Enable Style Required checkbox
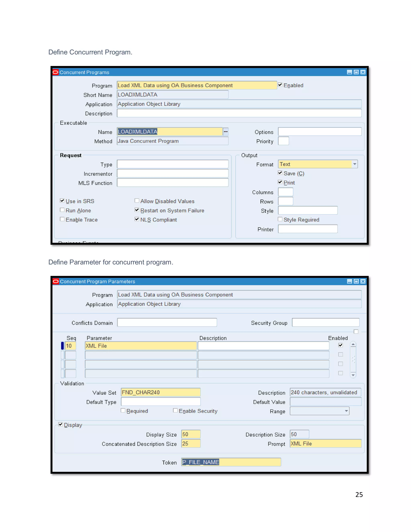 [x=280, y=219]
